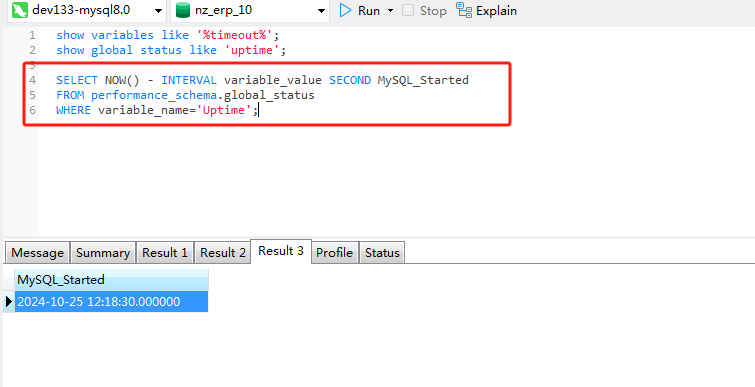Screen dimensions: 755x387
Task: Select the Result 3 tab
Action: click(x=281, y=251)
